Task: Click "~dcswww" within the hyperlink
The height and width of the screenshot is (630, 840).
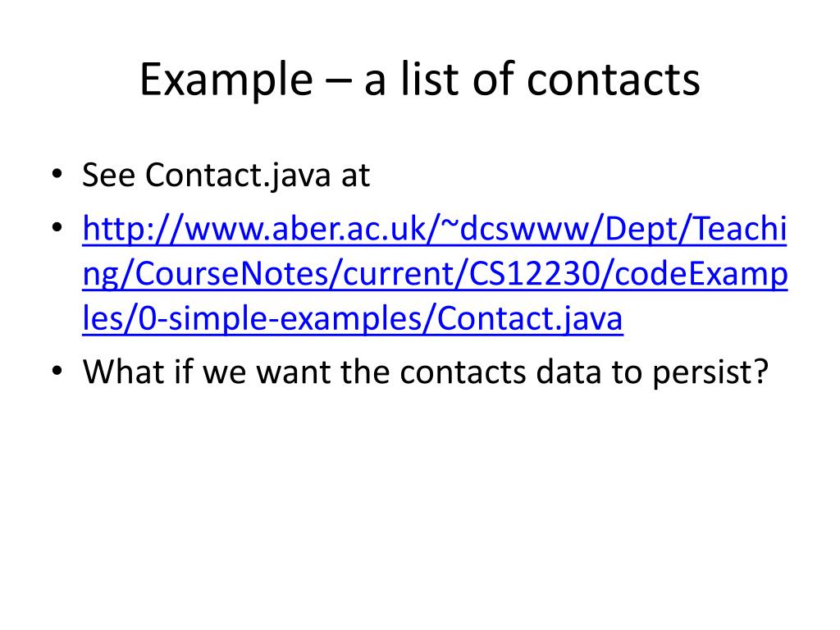Action: click(x=521, y=228)
